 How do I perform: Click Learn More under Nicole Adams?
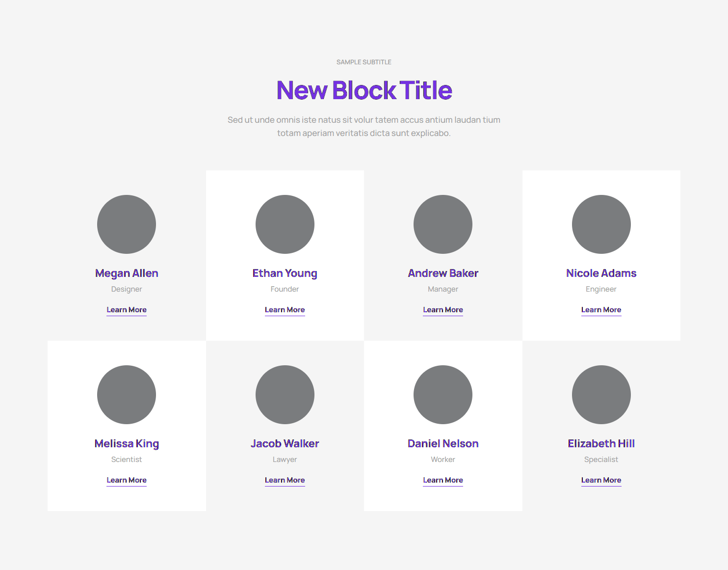601,310
